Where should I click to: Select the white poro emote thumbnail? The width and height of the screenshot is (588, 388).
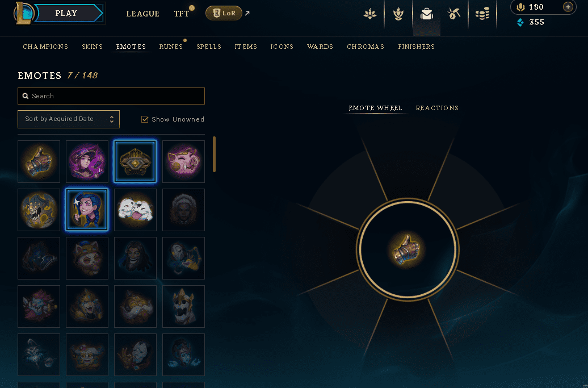pyautogui.click(x=135, y=210)
